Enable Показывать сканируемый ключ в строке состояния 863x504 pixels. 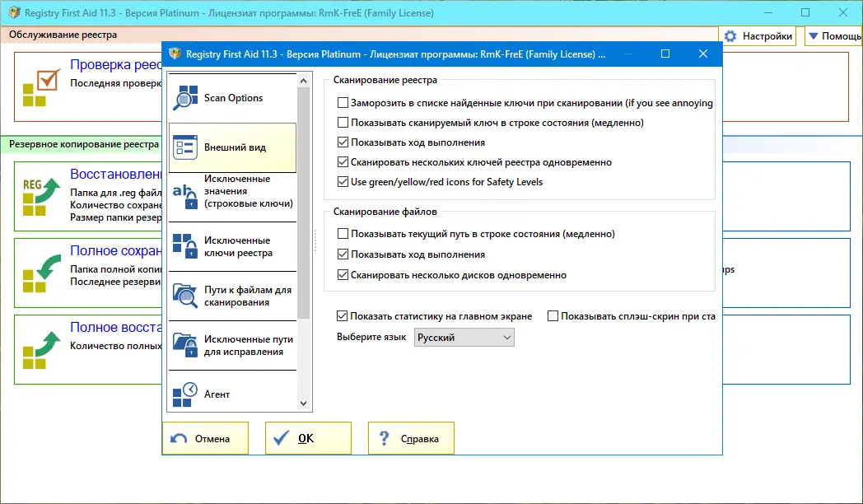(343, 123)
